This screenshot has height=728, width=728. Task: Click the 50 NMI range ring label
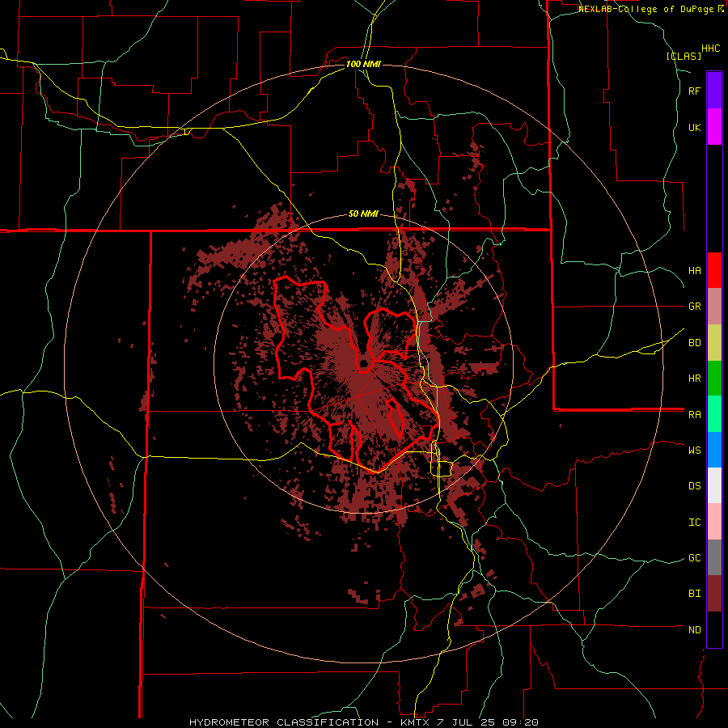[x=363, y=214]
